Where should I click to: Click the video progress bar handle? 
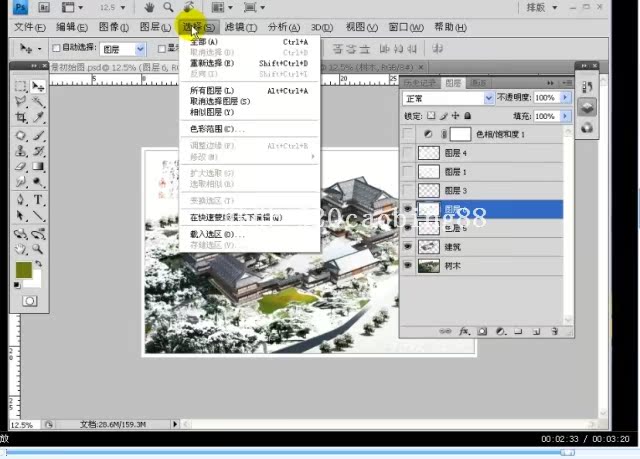pos(567,452)
